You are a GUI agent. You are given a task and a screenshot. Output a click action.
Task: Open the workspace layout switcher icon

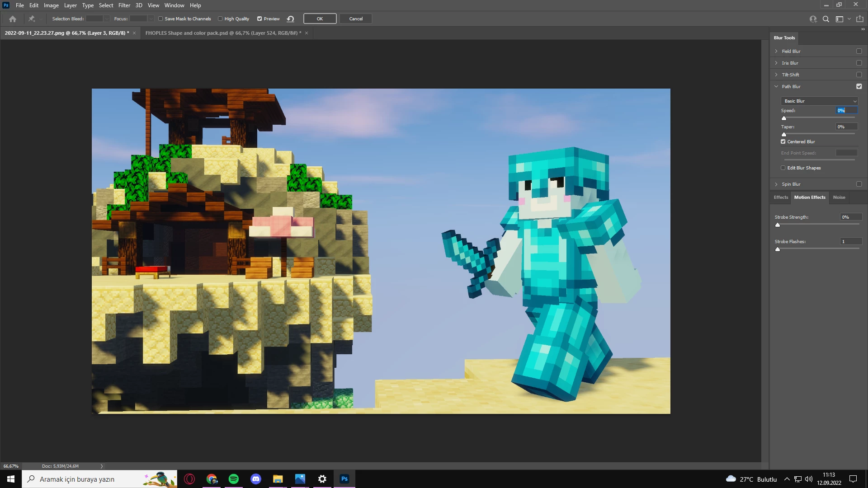[x=840, y=19]
